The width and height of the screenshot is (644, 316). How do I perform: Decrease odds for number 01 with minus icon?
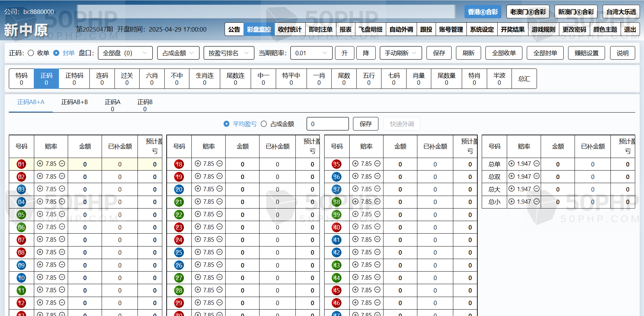point(62,163)
